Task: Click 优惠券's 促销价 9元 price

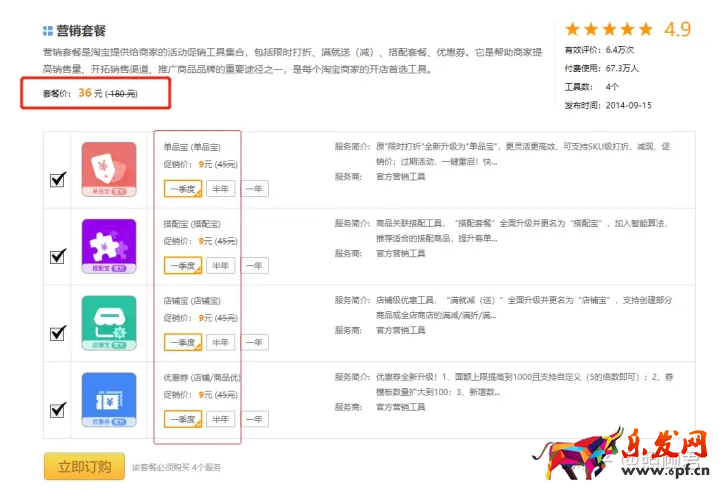Action: tap(201, 395)
